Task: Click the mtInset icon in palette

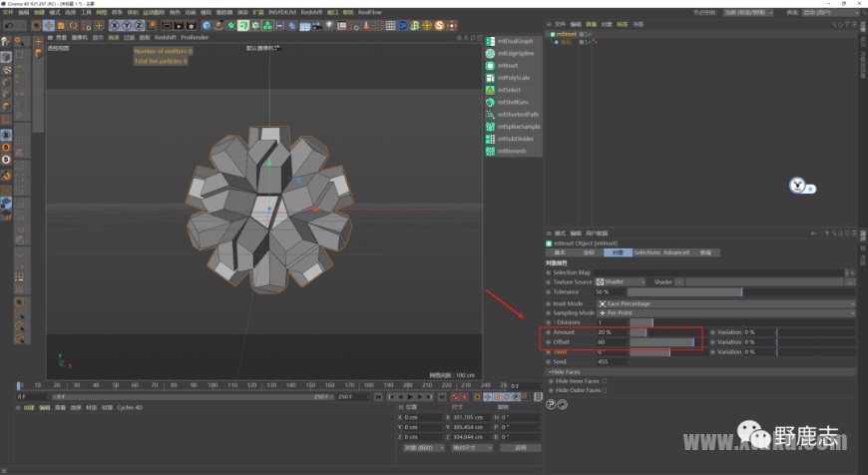Action: (491, 65)
